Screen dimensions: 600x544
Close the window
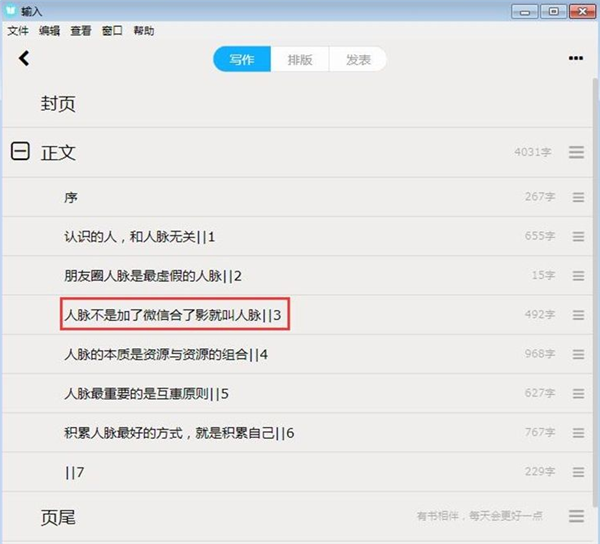tap(582, 11)
